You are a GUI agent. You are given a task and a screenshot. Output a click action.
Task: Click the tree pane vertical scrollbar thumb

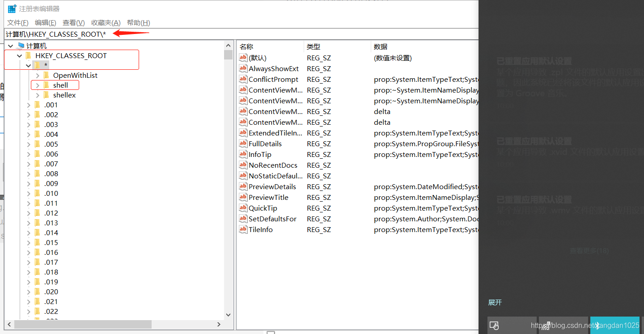(x=229, y=55)
